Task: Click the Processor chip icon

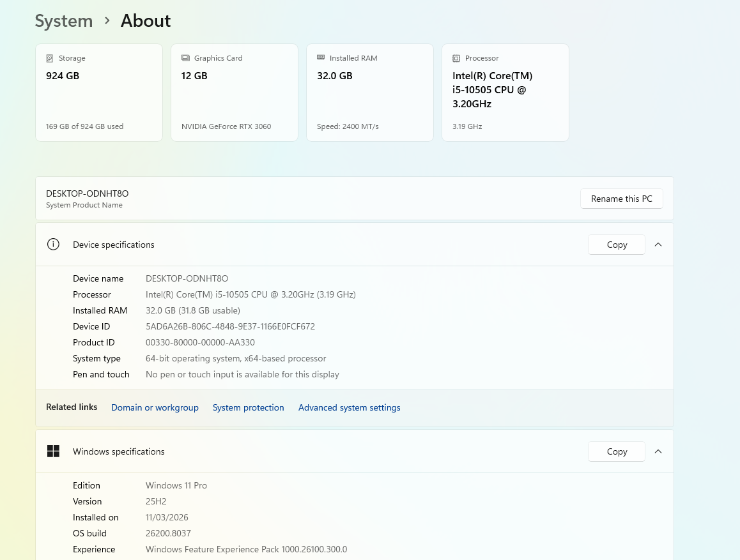Action: [456, 58]
